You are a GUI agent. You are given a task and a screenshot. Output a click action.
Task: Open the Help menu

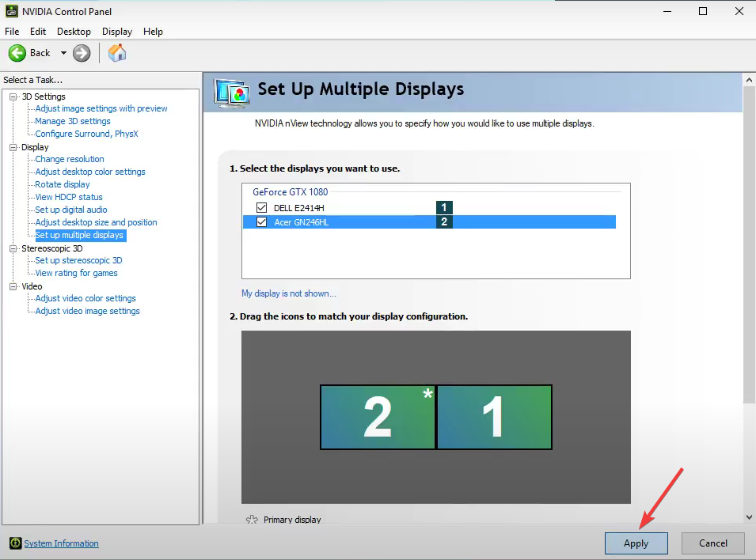click(153, 32)
